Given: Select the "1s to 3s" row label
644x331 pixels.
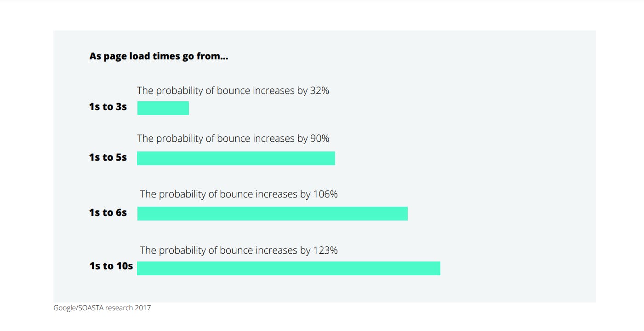Looking at the screenshot, I should point(108,107).
